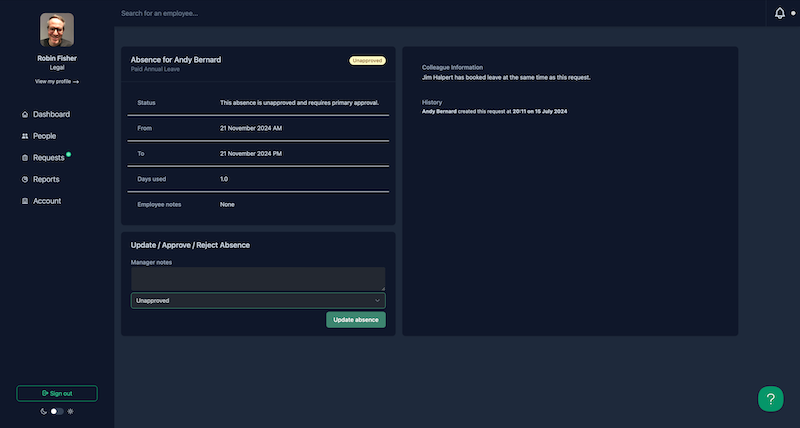Click the Colleague Information label

[x=452, y=67]
